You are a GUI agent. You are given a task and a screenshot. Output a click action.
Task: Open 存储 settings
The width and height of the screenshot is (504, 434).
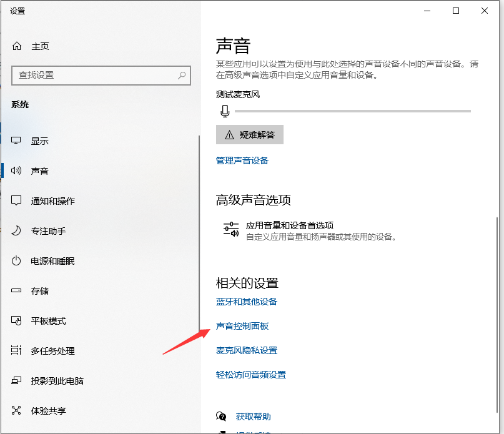(34, 290)
